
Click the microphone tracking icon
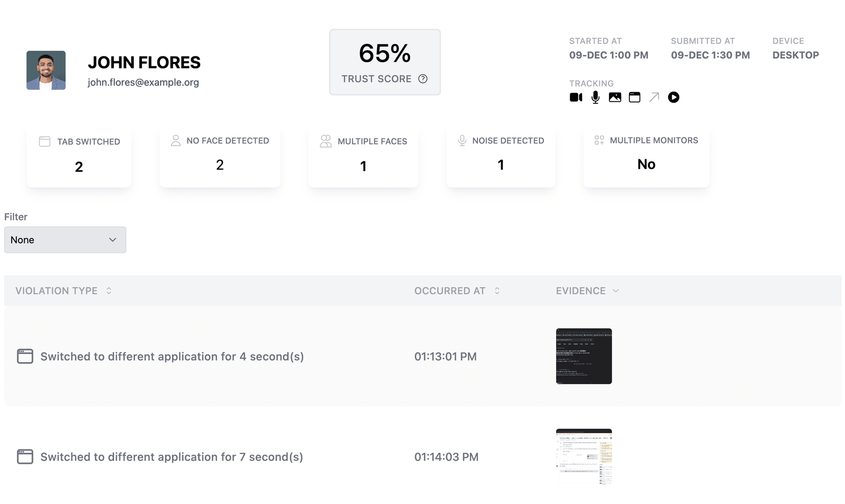point(595,97)
